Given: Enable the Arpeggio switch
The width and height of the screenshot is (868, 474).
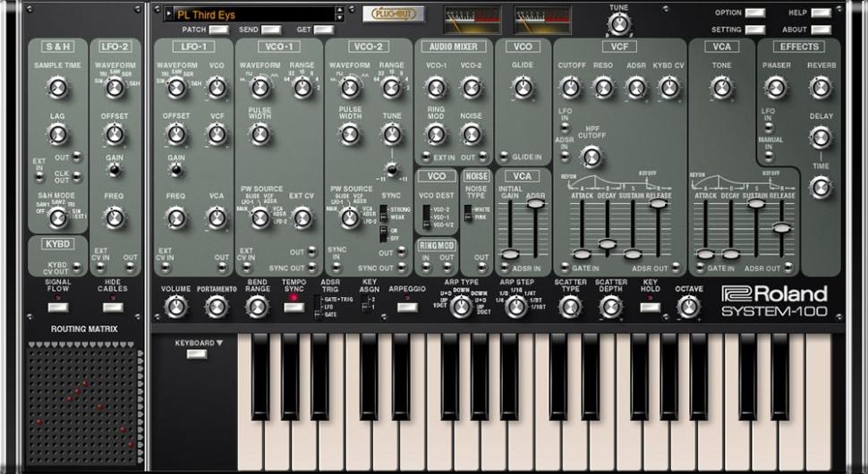Looking at the screenshot, I should click(x=407, y=307).
